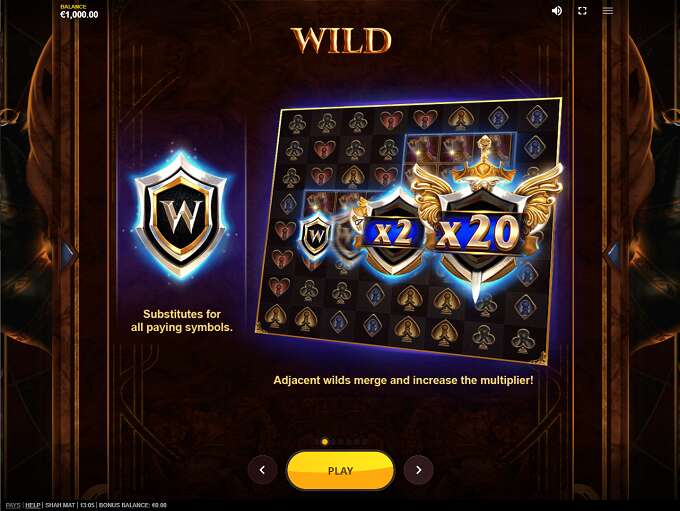
Task: Click the x2 multiplier shield
Action: click(392, 234)
